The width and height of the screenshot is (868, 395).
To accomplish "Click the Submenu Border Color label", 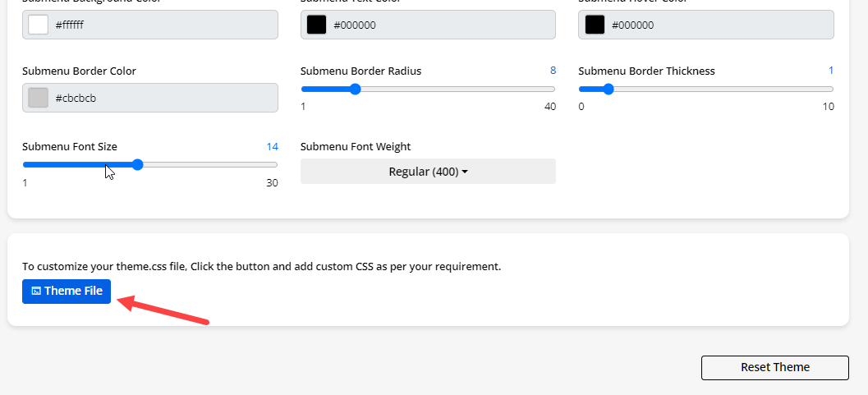I will click(79, 71).
